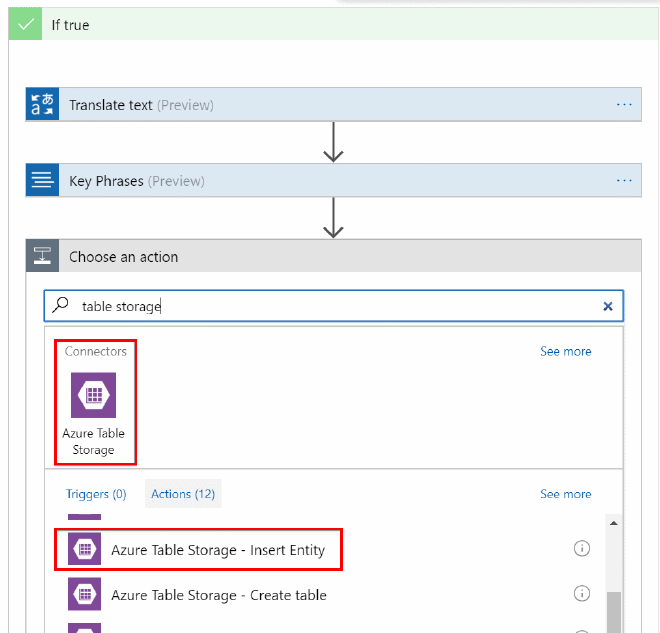Click the green If true checkmark icon
Image resolution: width=660 pixels, height=633 pixels.
pyautogui.click(x=25, y=24)
